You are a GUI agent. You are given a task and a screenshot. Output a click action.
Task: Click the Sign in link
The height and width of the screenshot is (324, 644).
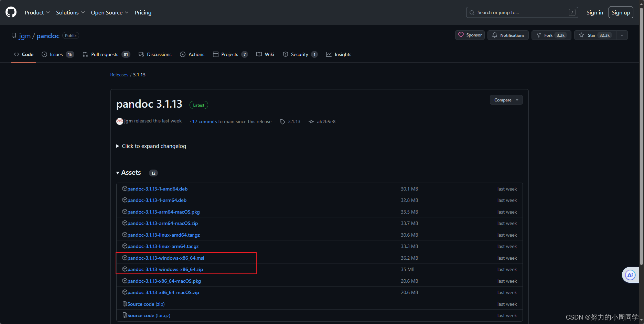point(595,12)
